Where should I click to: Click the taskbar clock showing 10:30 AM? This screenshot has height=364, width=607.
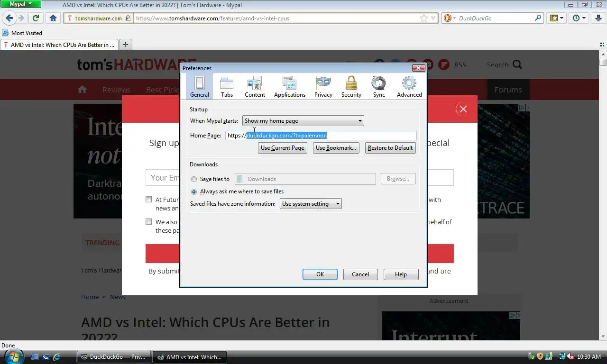coord(589,357)
